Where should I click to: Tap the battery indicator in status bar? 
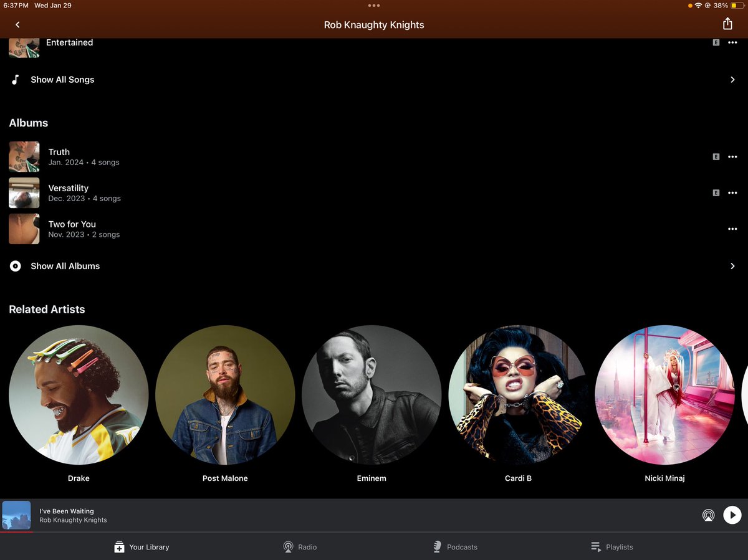pyautogui.click(x=737, y=5)
